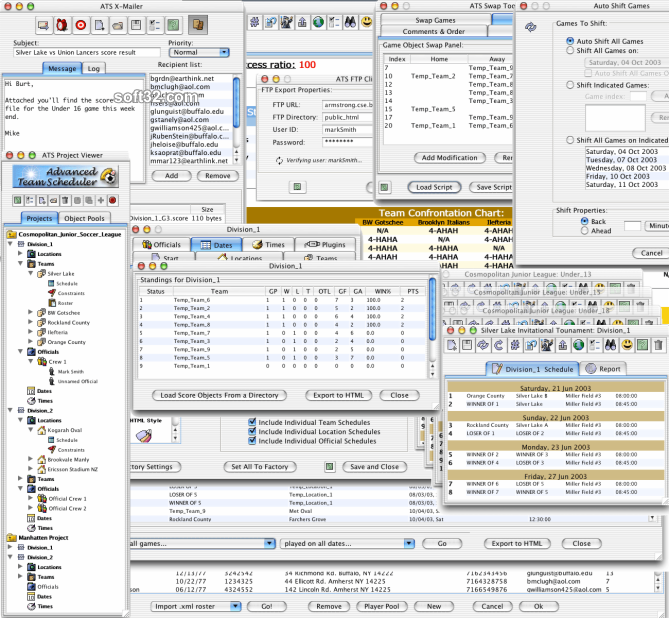The image size is (669, 618).
Task: Open the 'played on all dates...' dropdown
Action: coord(347,543)
